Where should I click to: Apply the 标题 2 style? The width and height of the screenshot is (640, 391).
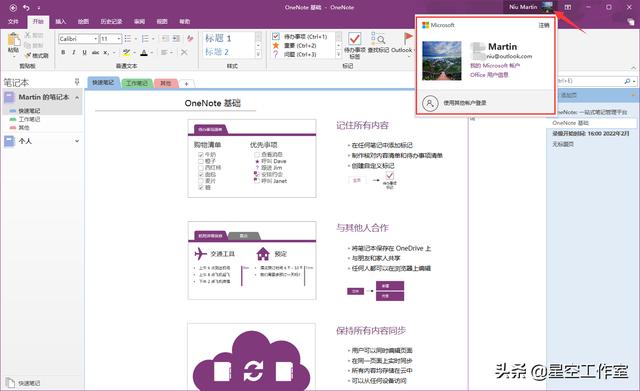click(217, 52)
